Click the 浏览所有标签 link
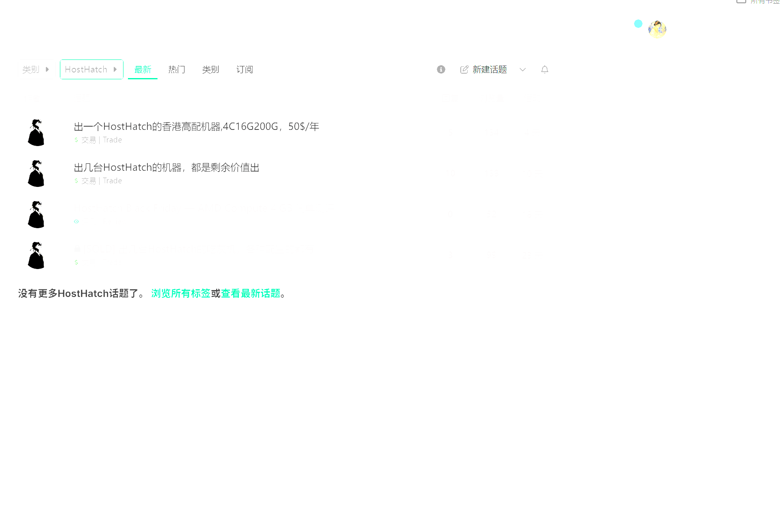This screenshot has width=781, height=532. (181, 293)
